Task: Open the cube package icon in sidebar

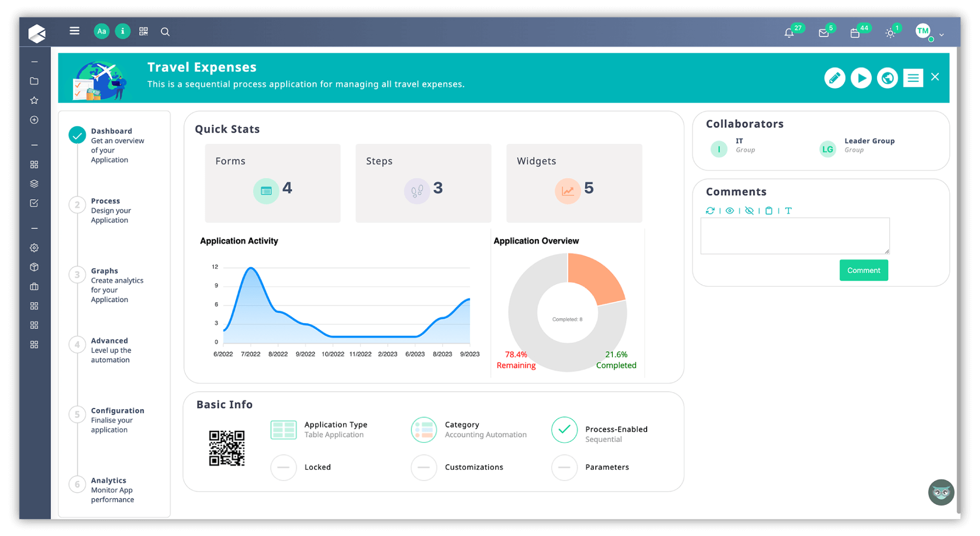Action: (x=34, y=267)
